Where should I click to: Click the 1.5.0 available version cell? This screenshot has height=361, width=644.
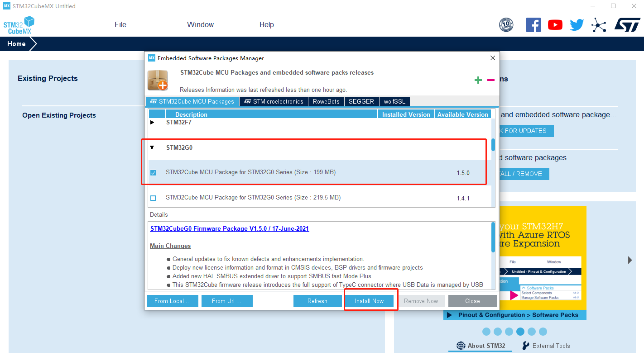[463, 173]
